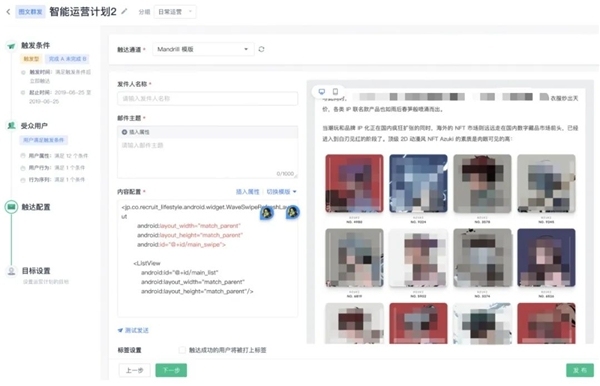Click the left avatar badge on the editor
Image resolution: width=600 pixels, height=386 pixels.
(x=267, y=213)
